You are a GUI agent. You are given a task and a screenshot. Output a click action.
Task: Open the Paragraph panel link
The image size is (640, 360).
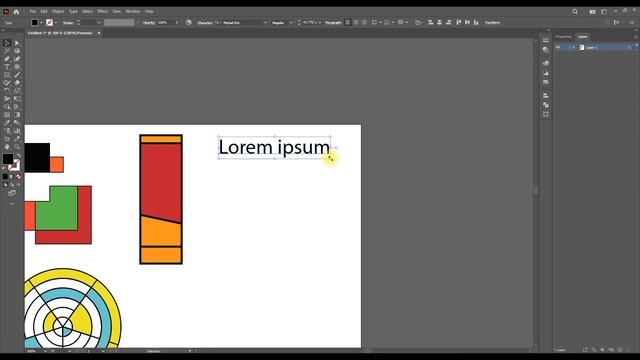333,23
